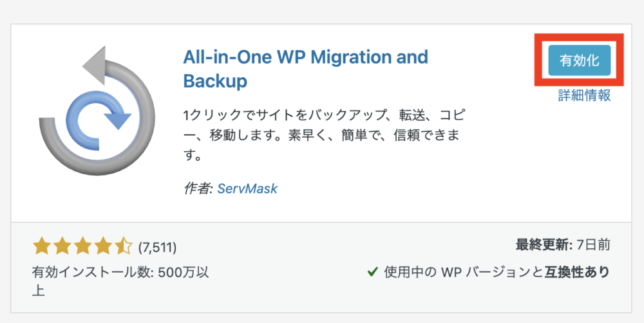Screen dimensions: 644x323
Task: Select the third gold rating star
Action: 82,246
